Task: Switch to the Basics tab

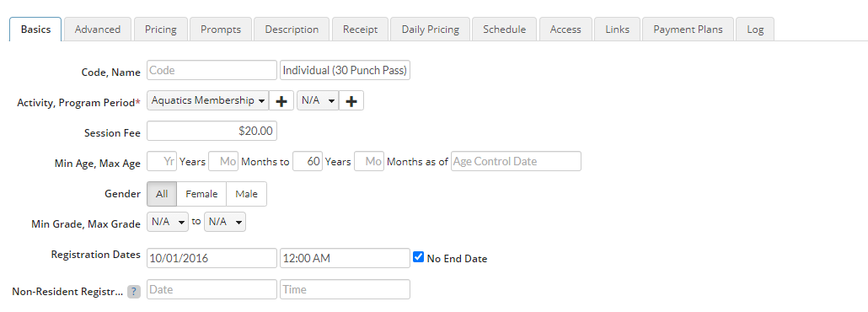Action: pos(35,30)
